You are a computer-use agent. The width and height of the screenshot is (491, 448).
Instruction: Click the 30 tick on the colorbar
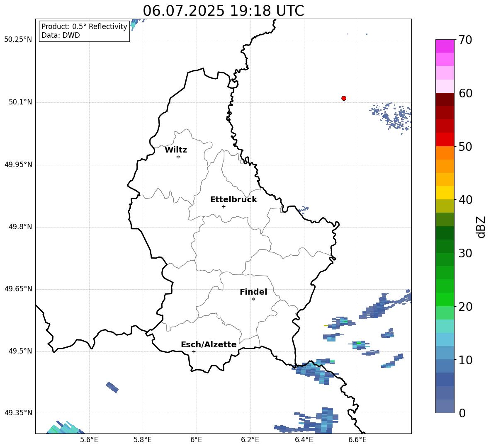pos(465,253)
